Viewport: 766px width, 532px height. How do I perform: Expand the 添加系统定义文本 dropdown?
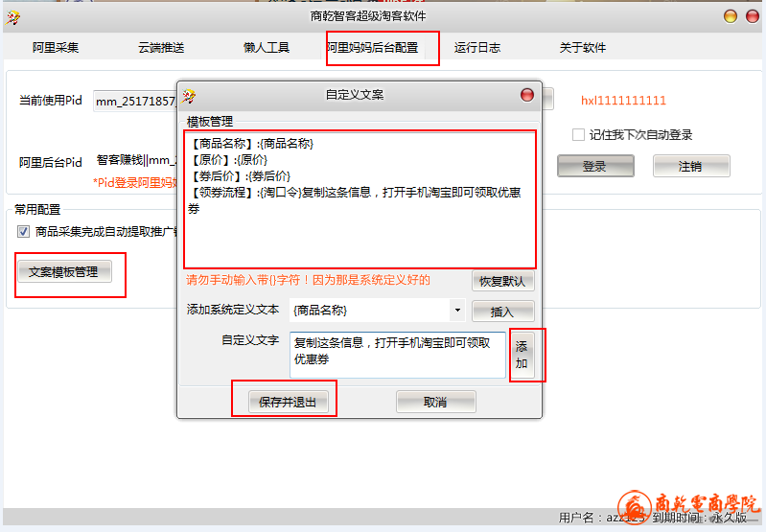[x=457, y=311]
